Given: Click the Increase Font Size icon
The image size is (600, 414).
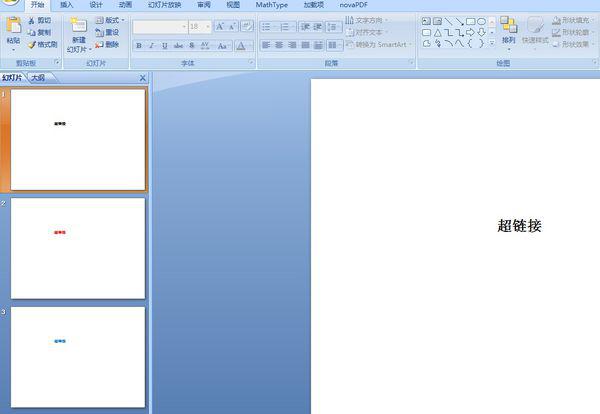Looking at the screenshot, I should point(220,27).
